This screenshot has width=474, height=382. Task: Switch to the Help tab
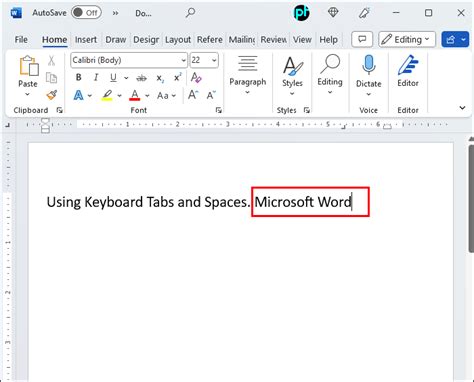coord(328,39)
